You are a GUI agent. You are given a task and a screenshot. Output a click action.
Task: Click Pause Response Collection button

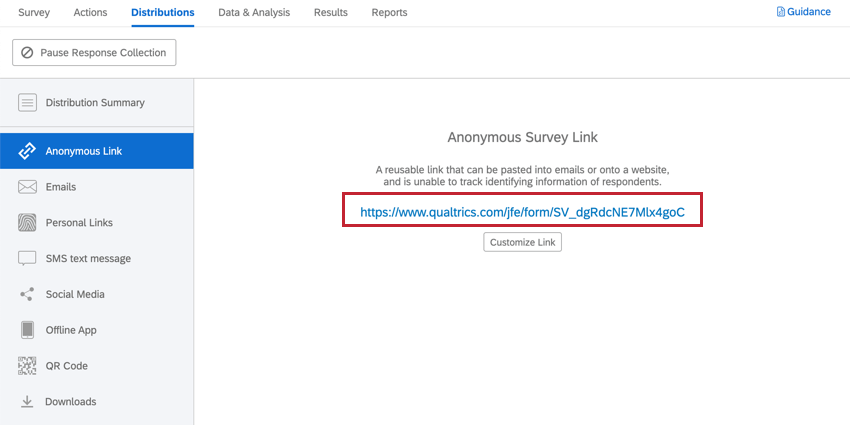tap(94, 53)
